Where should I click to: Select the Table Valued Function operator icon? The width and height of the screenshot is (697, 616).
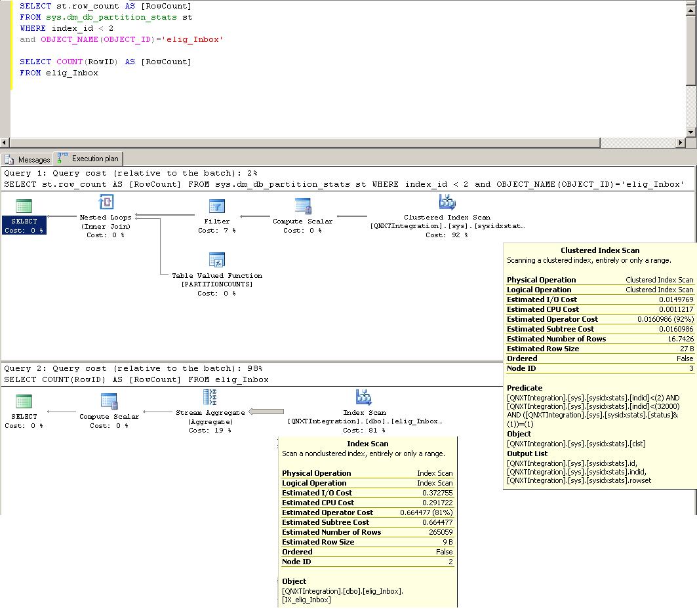click(217, 260)
